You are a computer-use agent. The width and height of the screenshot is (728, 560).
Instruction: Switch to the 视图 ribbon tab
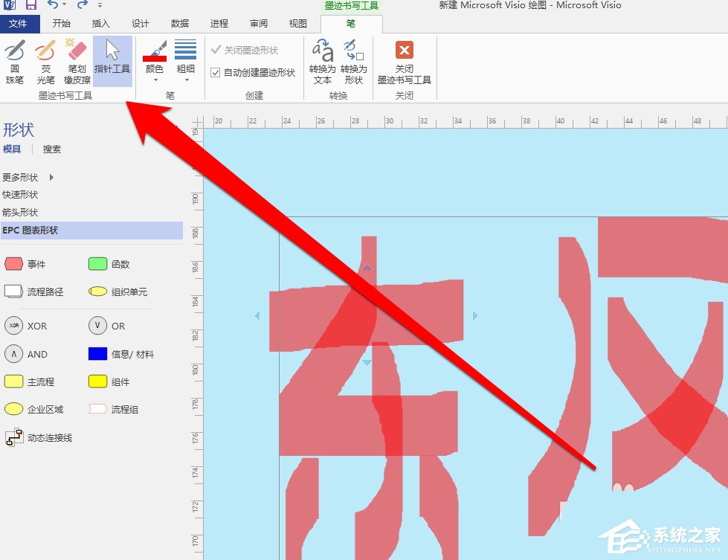[297, 23]
